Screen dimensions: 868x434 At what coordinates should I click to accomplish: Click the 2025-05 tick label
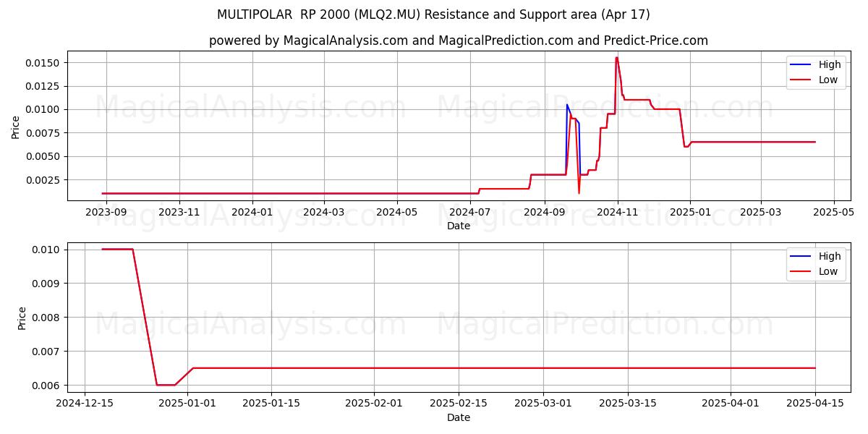[x=834, y=212]
